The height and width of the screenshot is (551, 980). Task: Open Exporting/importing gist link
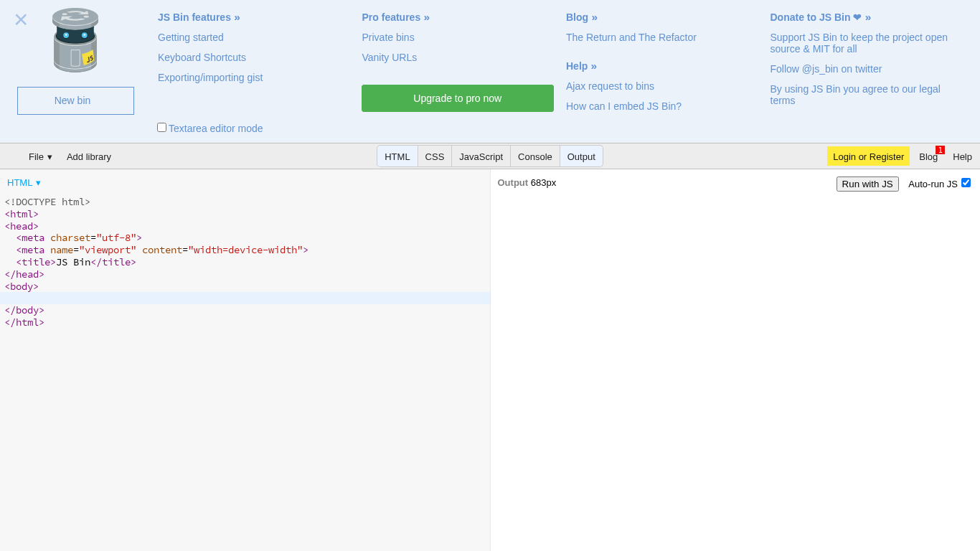(210, 77)
